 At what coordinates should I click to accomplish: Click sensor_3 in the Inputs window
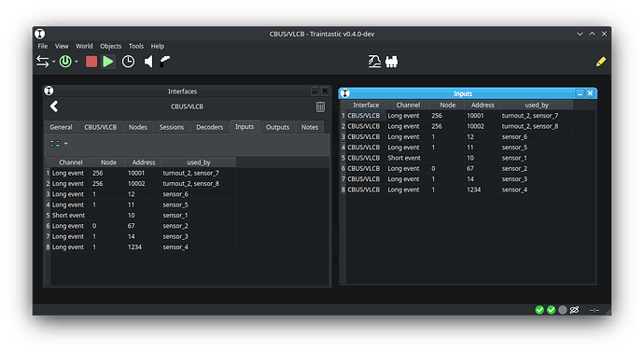coord(514,179)
